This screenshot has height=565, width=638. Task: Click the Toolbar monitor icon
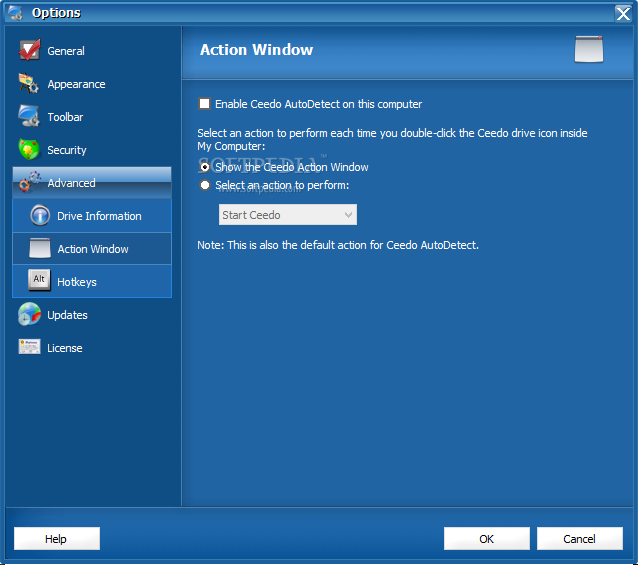28,116
